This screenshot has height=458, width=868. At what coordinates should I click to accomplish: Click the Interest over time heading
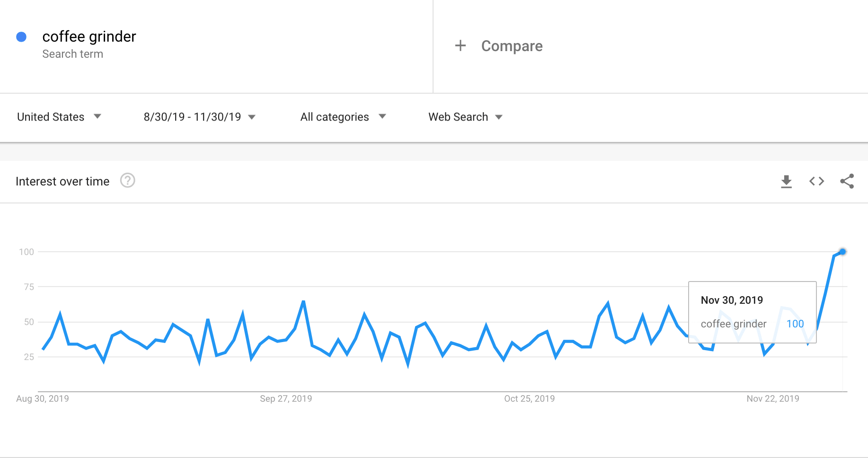tap(62, 181)
